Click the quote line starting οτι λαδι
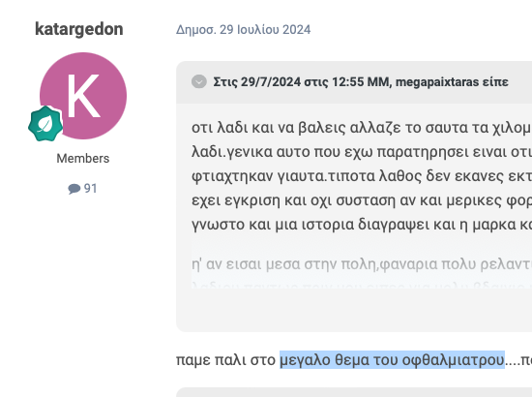532x397 pixels. coord(362,128)
